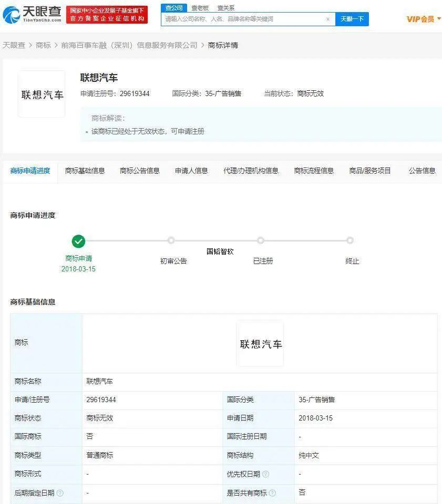The width and height of the screenshot is (442, 504).
Task: Switch to the 代理/办理机构信息 tab
Action: click(251, 171)
